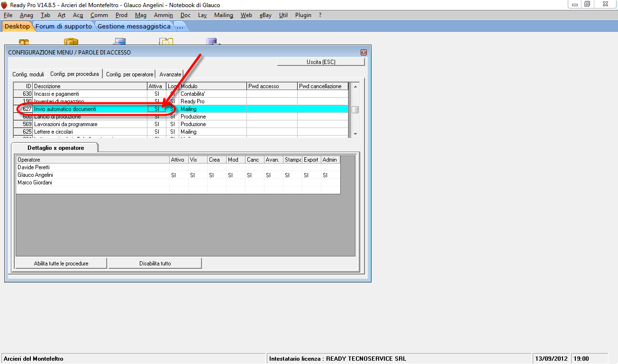Click the '...' tab after Gestione messaggistica
This screenshot has height=364, width=618.
coord(180,27)
